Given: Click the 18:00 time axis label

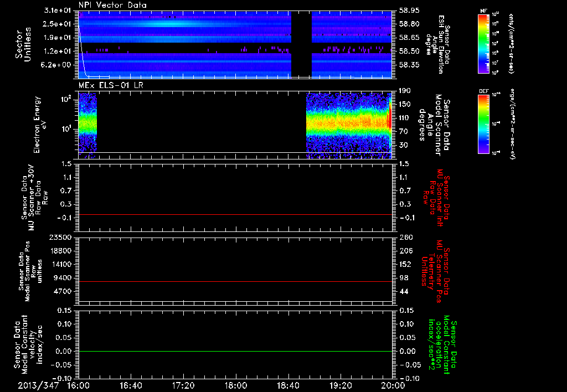Looking at the screenshot, I should point(236,385).
